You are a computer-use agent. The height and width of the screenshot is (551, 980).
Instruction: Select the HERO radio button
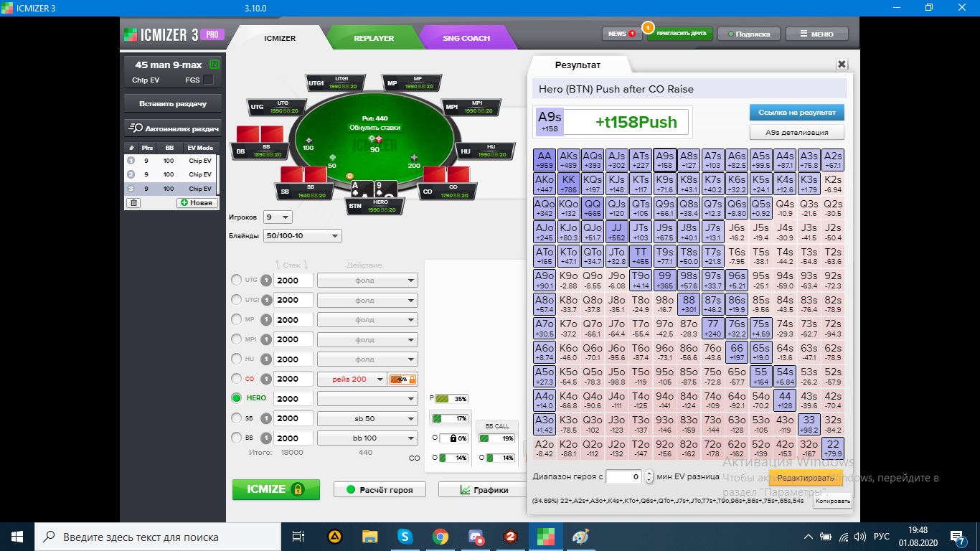(x=236, y=398)
